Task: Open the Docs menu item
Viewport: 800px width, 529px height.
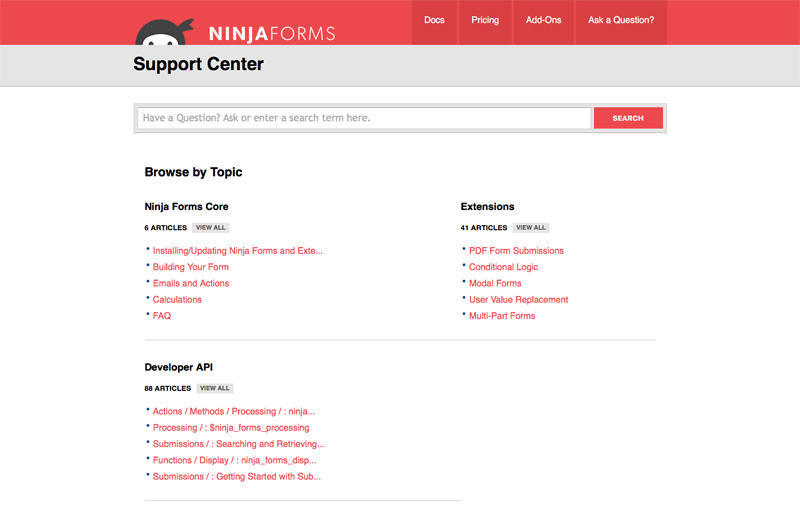Action: 434,22
